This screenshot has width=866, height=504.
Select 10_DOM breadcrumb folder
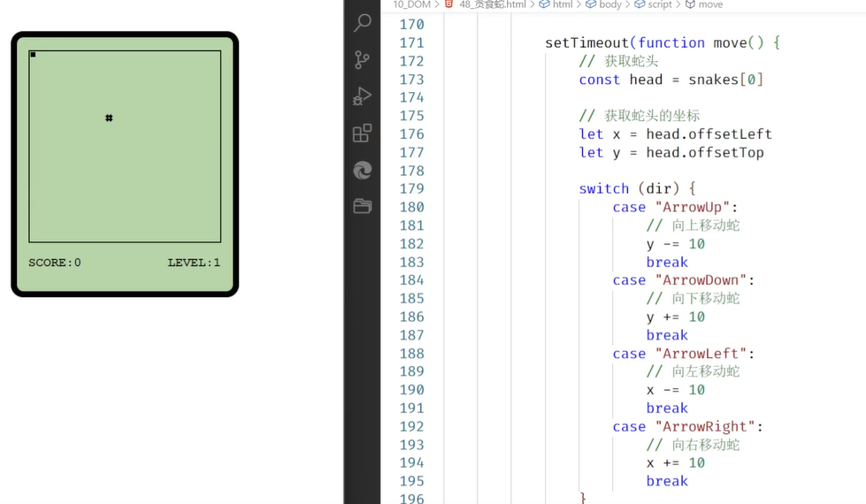click(x=411, y=4)
